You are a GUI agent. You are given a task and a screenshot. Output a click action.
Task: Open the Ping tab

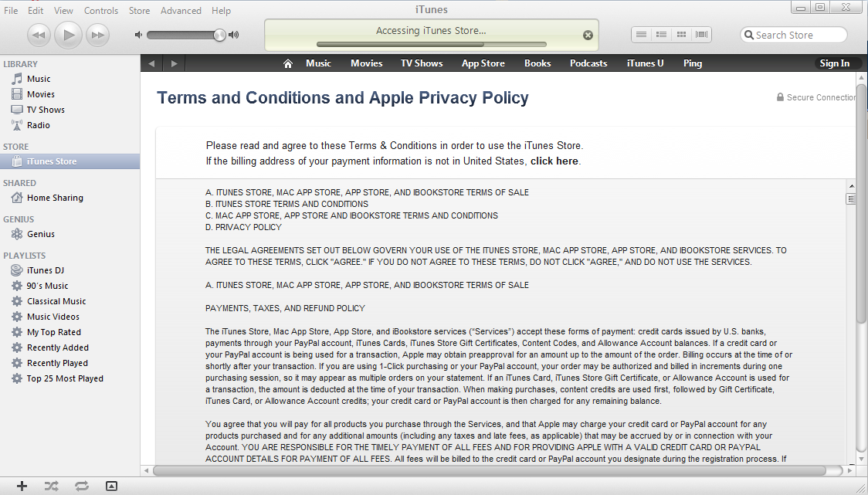click(x=693, y=63)
